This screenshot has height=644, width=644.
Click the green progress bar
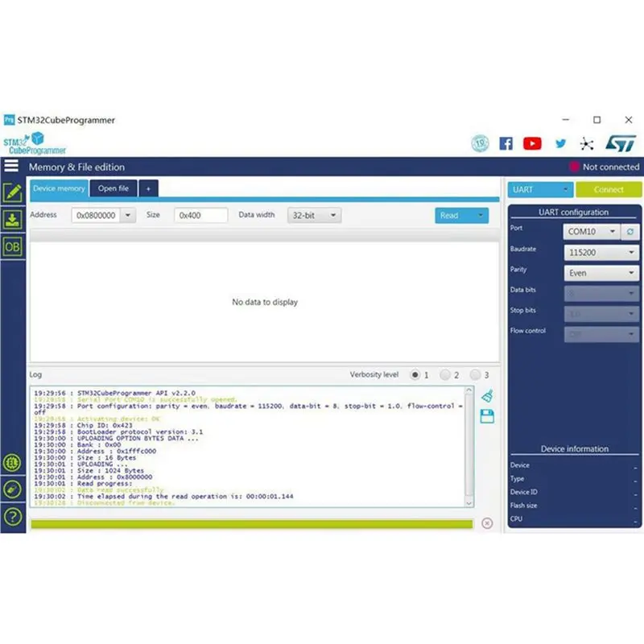coord(252,524)
